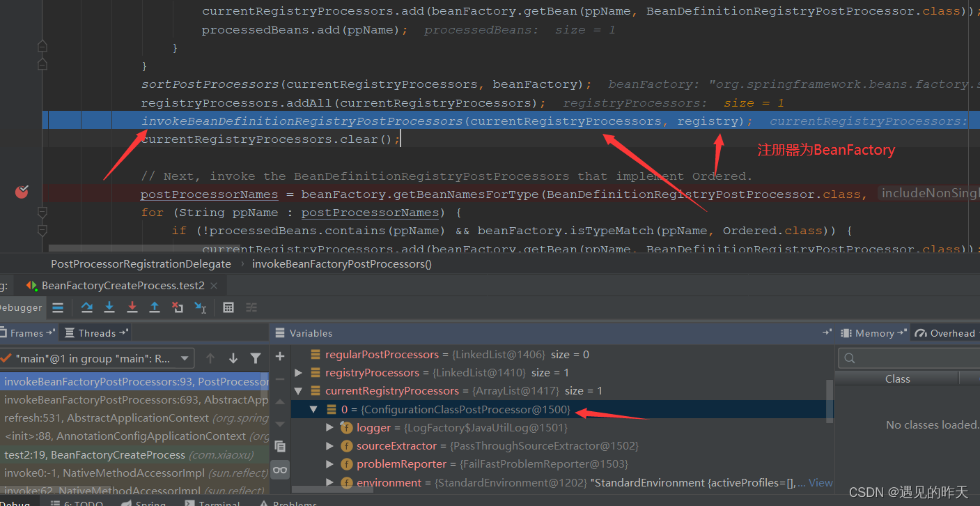The width and height of the screenshot is (980, 506).
Task: Select frame invokeBeanFactoryPostProcessors:93
Action: (134, 381)
